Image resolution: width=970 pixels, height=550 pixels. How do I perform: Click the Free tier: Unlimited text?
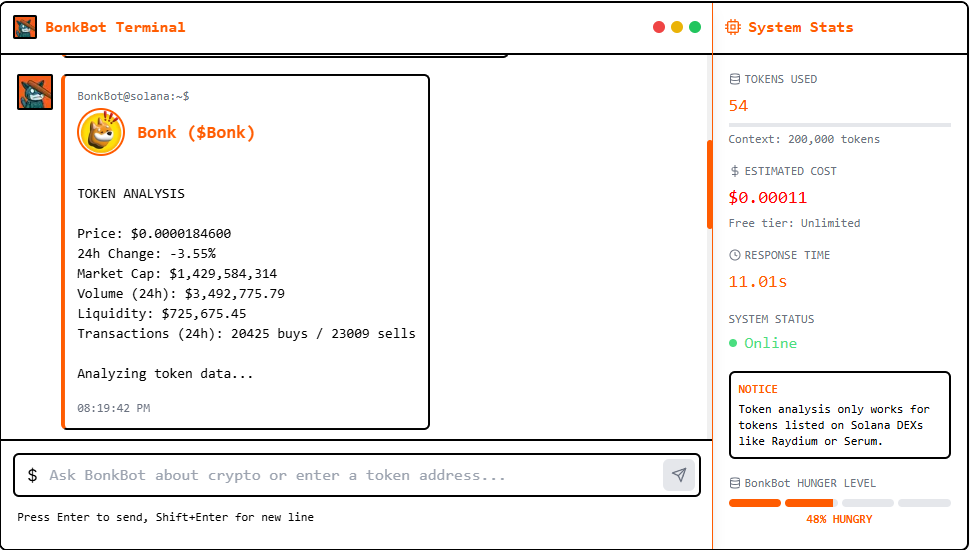coord(794,223)
